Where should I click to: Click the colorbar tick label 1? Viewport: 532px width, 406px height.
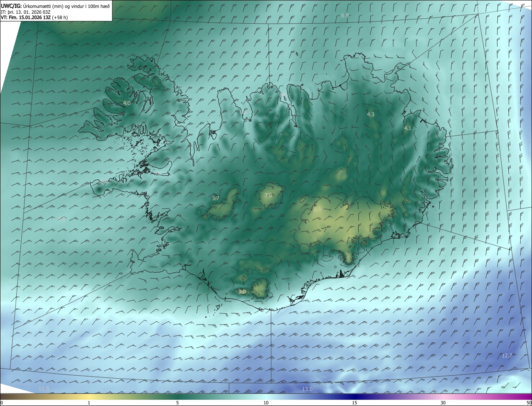tap(89, 403)
